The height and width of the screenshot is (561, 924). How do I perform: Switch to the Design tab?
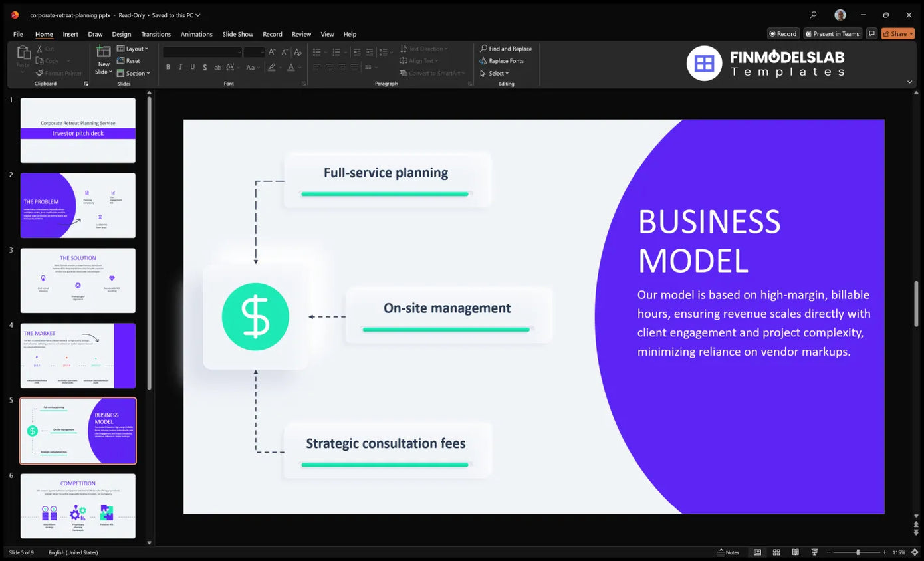click(122, 34)
